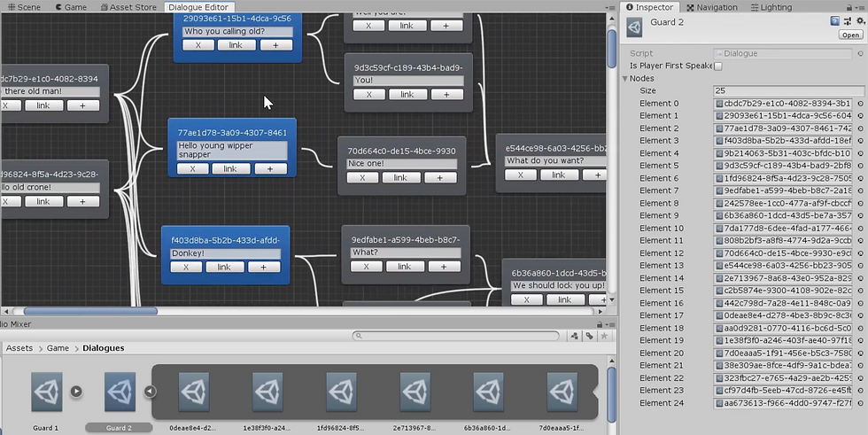This screenshot has height=435, width=868.
Task: Toggle the Inspector lock icon
Action: [x=849, y=7]
